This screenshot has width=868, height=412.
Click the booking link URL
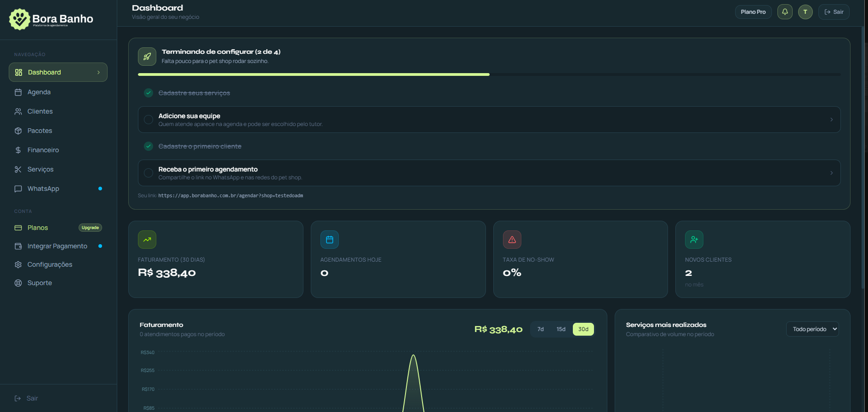(230, 195)
